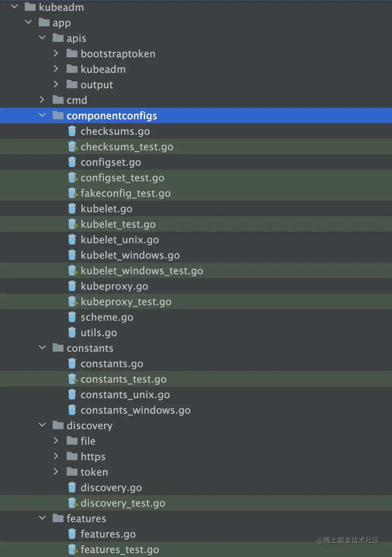Click the constants_test.go test icon

(x=72, y=379)
